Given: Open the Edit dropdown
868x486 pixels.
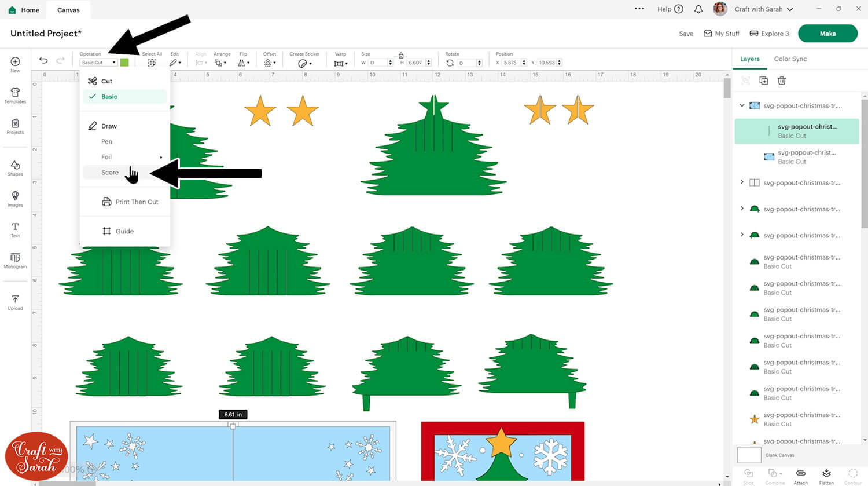Looking at the screenshot, I should coord(175,63).
